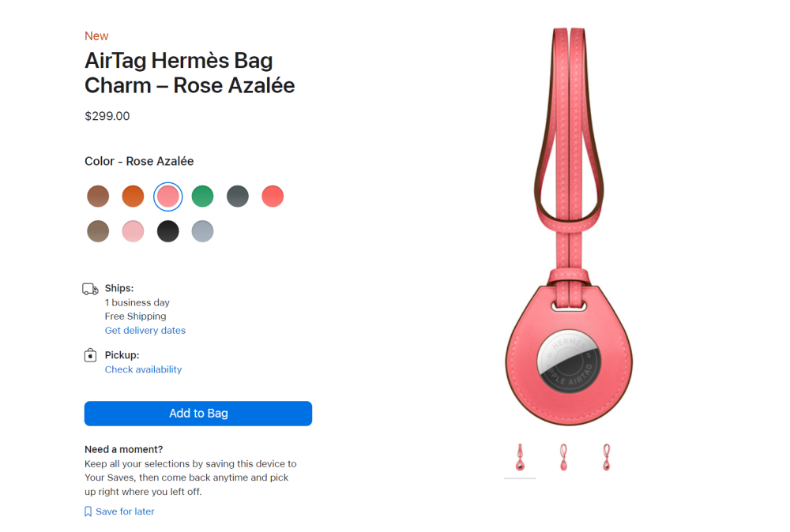Select the black color swatch

167,231
